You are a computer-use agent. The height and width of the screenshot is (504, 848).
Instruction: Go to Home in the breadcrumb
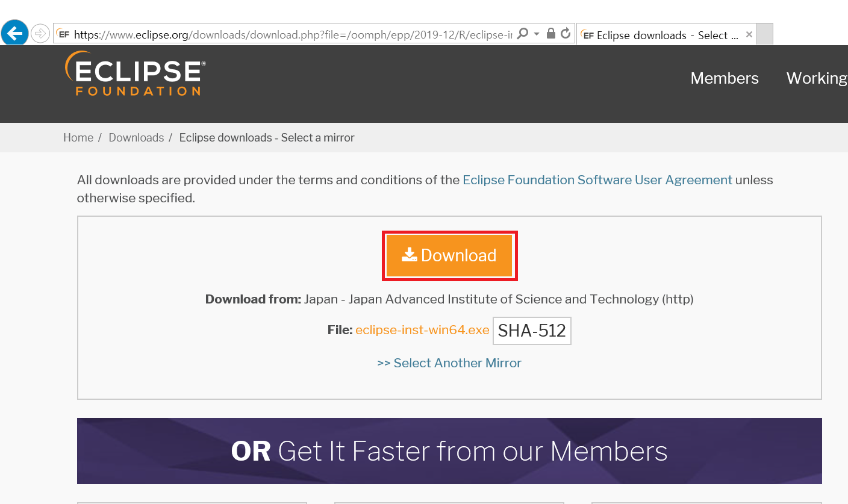pyautogui.click(x=78, y=137)
